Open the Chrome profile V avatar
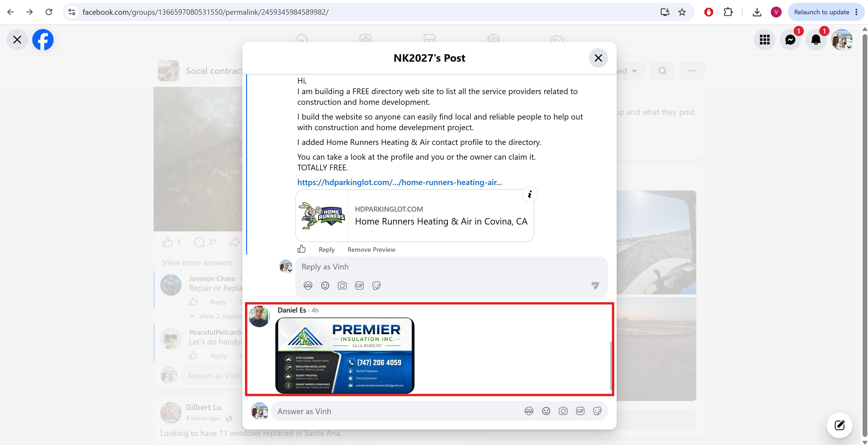The height and width of the screenshot is (445, 868). tap(776, 12)
